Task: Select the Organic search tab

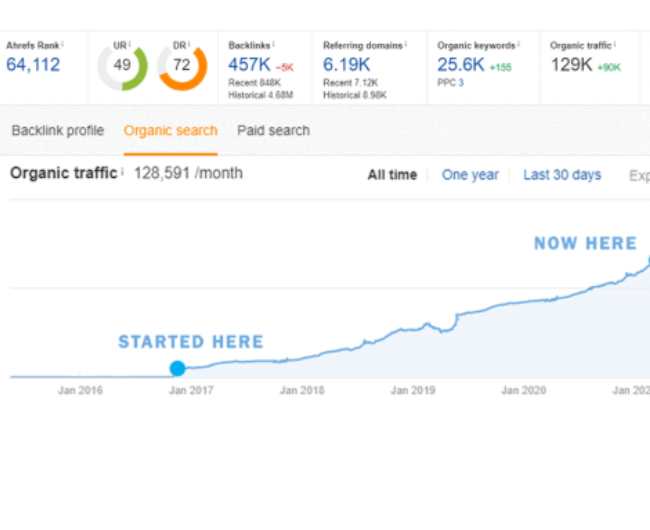Action: [x=170, y=130]
